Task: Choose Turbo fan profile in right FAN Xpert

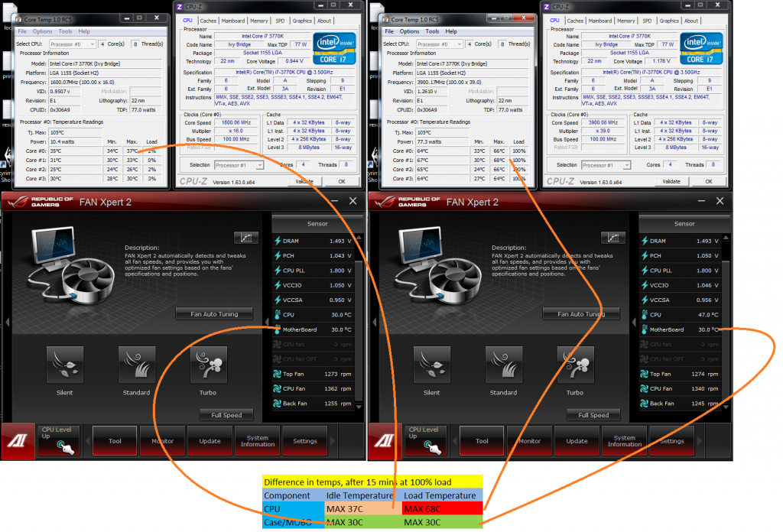Action: (575, 365)
